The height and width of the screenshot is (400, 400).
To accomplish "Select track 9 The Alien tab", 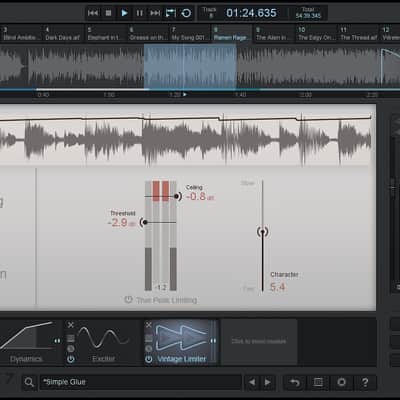I will point(274,34).
